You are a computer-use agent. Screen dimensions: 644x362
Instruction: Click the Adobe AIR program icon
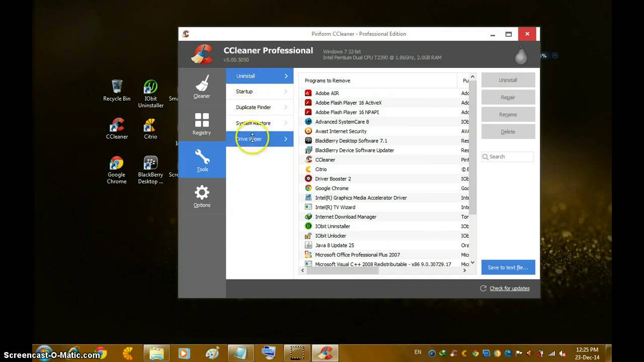tap(308, 93)
